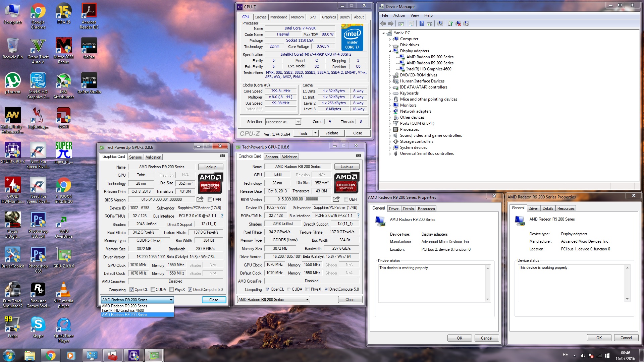Toggle the UEFI checkbox in left GPU-Z
Screen dimensions: 644x362
point(210,200)
